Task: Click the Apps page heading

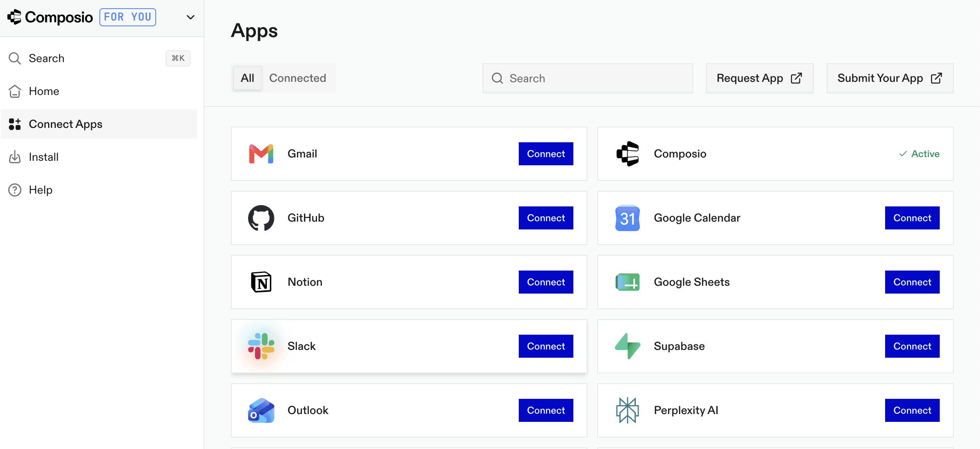Action: (254, 31)
